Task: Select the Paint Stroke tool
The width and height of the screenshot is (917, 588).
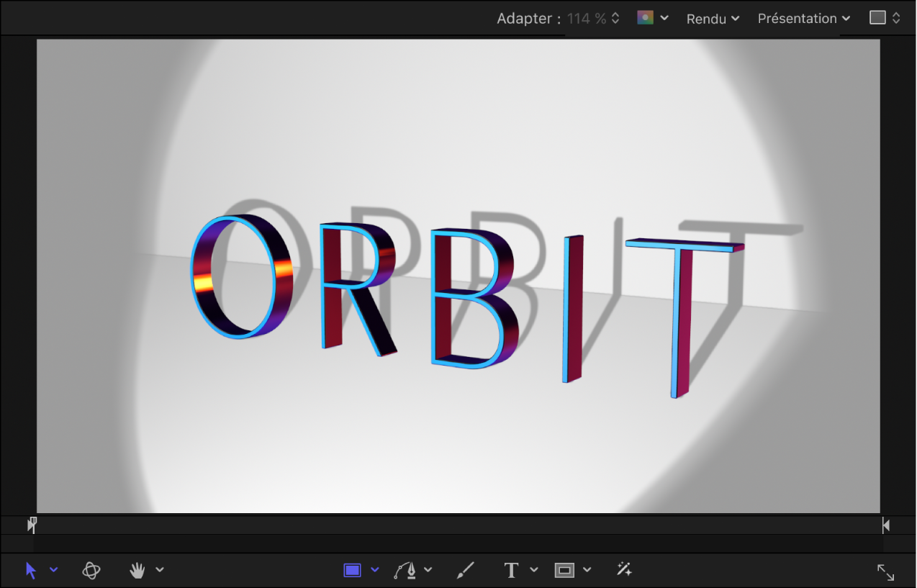Action: point(464,569)
